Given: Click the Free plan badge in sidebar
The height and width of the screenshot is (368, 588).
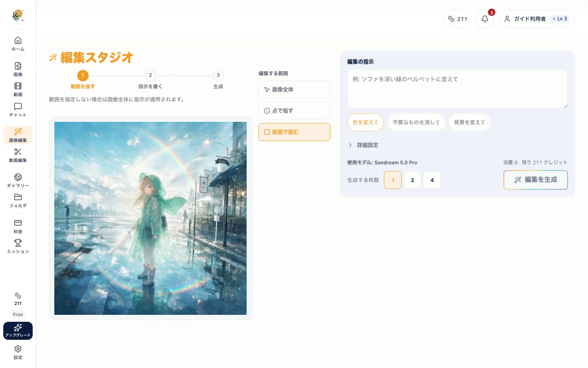Looking at the screenshot, I should click(18, 314).
